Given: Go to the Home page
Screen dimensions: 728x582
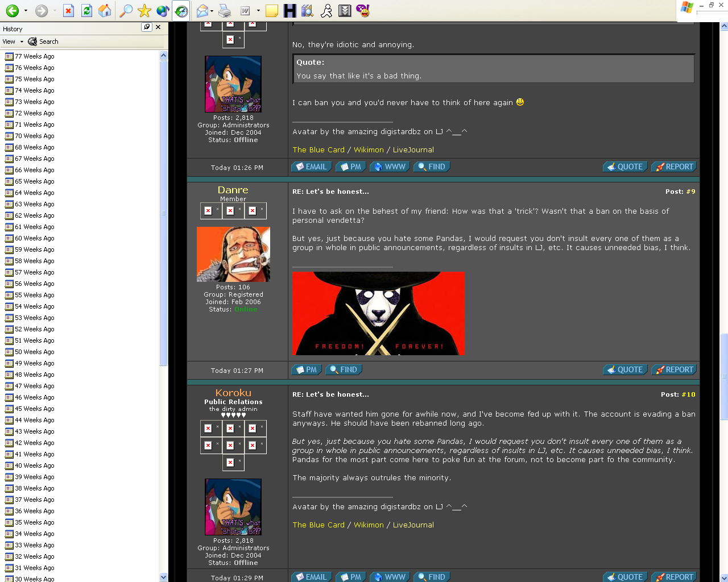Looking at the screenshot, I should [x=105, y=10].
